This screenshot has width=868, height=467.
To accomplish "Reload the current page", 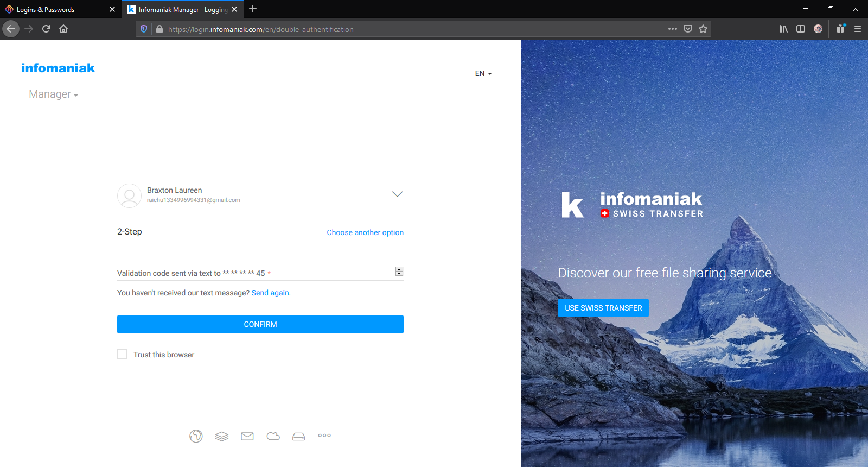I will 46,29.
